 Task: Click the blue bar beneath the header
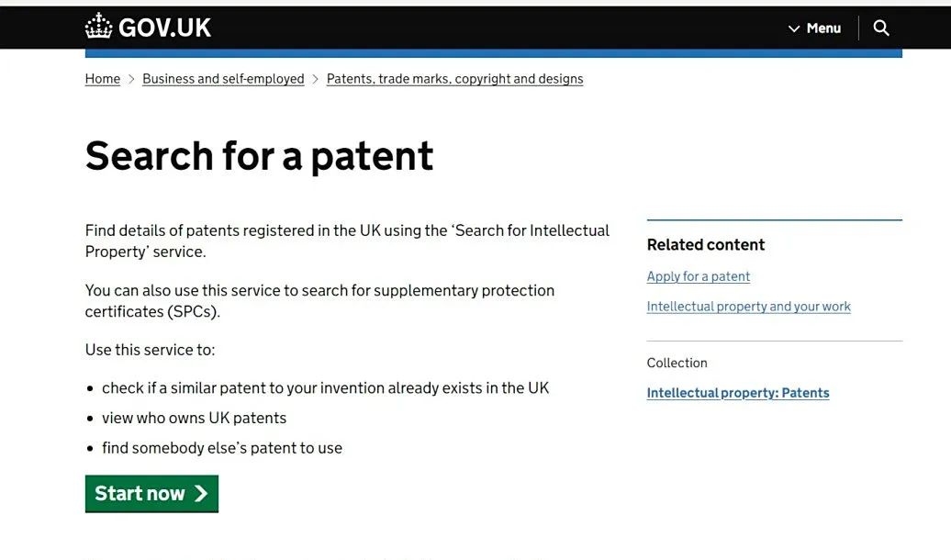click(494, 53)
